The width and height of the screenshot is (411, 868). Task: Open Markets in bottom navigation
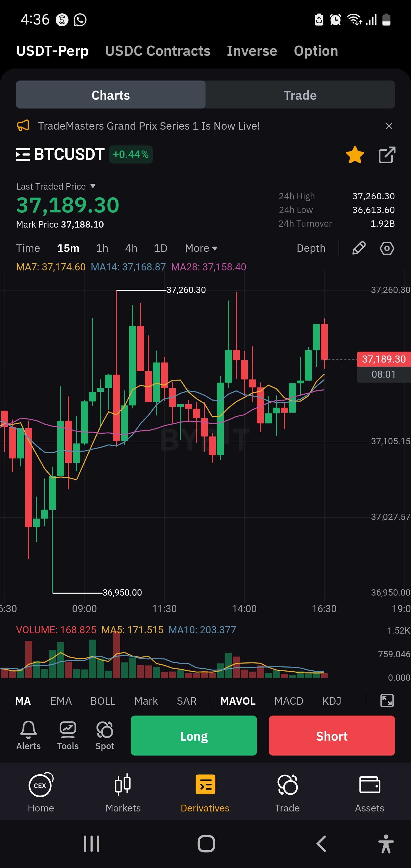(x=123, y=793)
